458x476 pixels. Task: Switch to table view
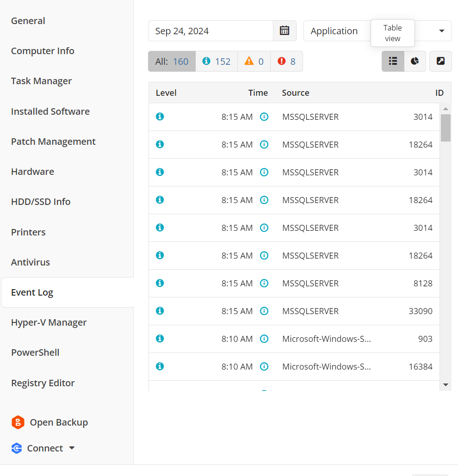(393, 61)
